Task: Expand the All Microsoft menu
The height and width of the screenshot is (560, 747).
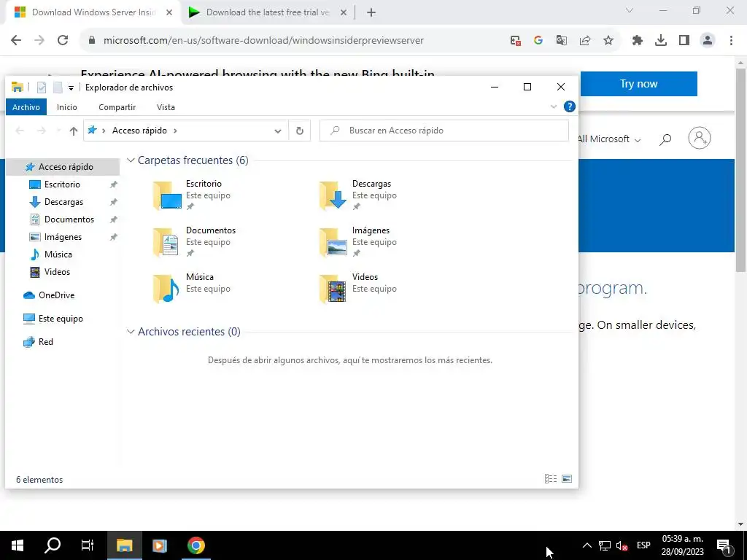Action: [x=609, y=139]
